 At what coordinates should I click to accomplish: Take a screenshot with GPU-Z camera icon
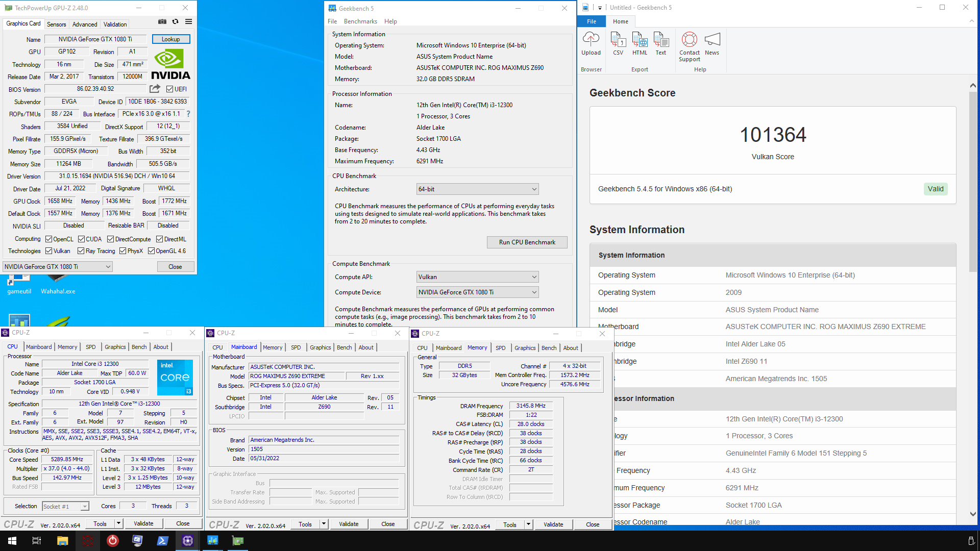click(x=162, y=21)
